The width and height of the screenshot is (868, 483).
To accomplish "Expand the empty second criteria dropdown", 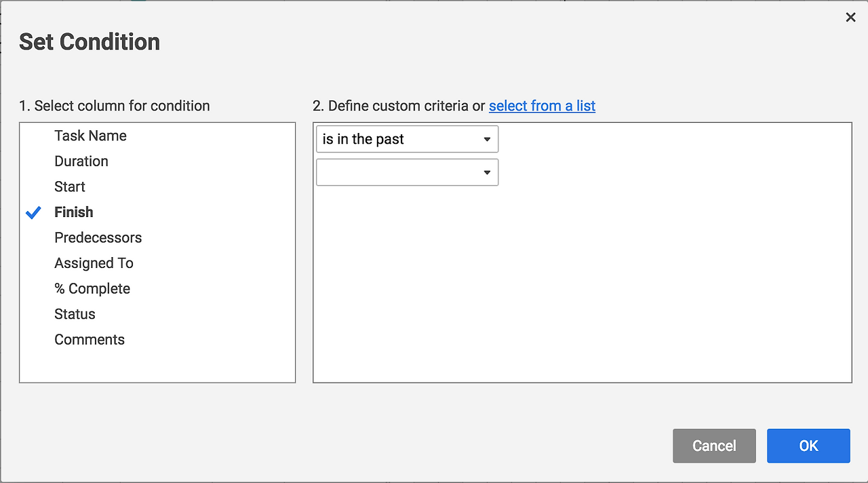I will tap(407, 172).
